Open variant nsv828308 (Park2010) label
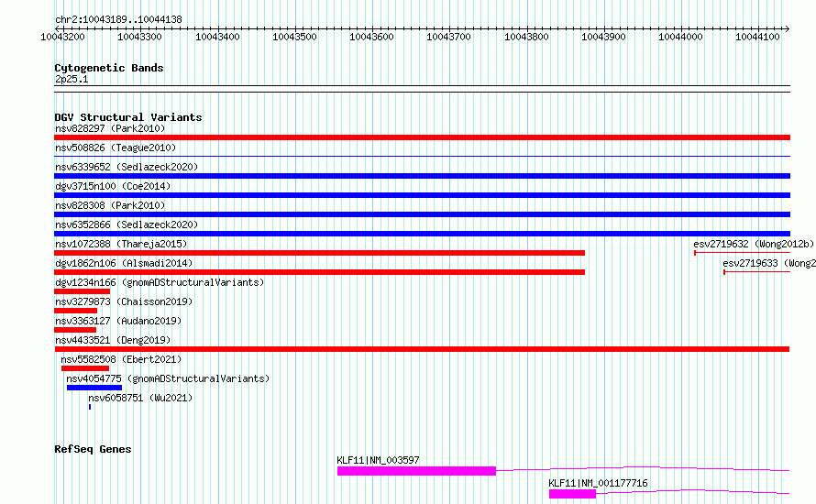 (x=110, y=205)
